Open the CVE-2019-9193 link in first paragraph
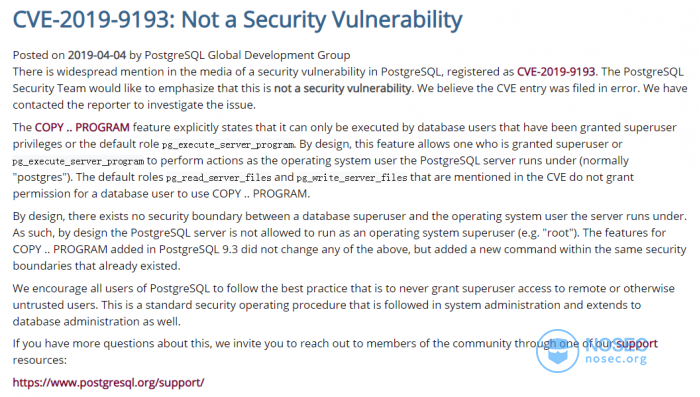 [556, 72]
